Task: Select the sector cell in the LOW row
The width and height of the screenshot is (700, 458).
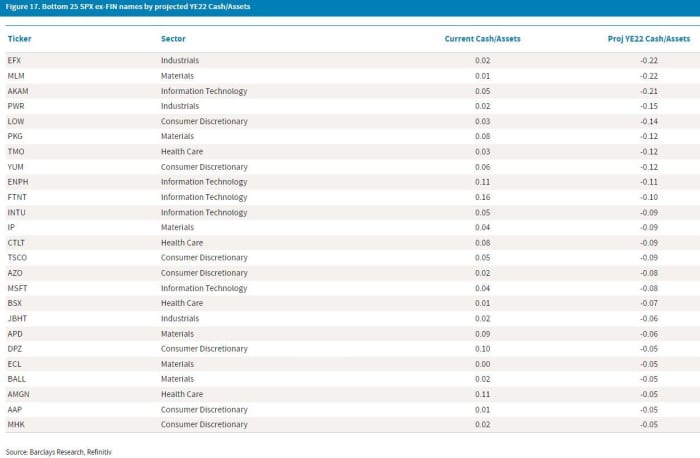Action: (204, 121)
